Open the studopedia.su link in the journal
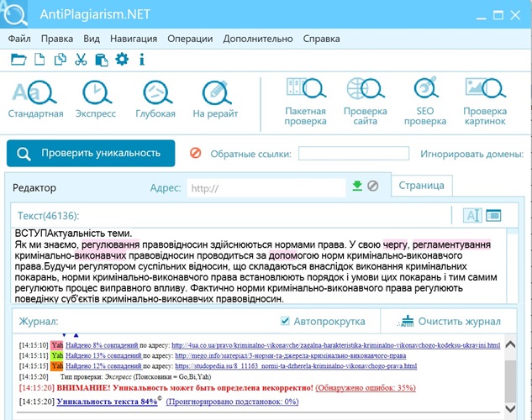The image size is (532, 420). pos(296,366)
